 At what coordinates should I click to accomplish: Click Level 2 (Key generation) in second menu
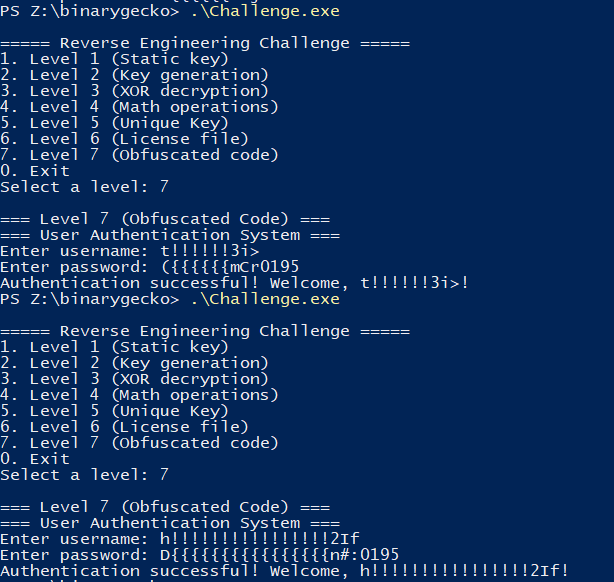pyautogui.click(x=134, y=363)
